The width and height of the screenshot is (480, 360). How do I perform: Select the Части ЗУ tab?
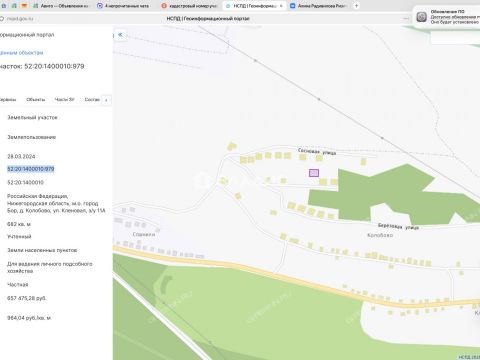(x=64, y=100)
